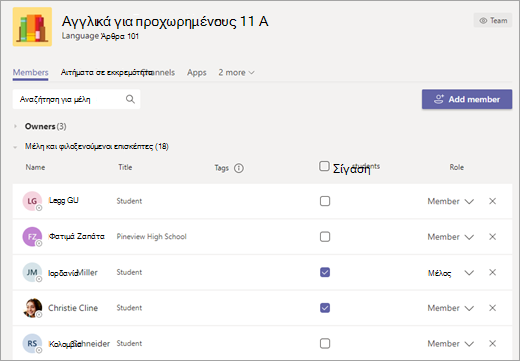Click the JM avatar of Miller

[32, 272]
